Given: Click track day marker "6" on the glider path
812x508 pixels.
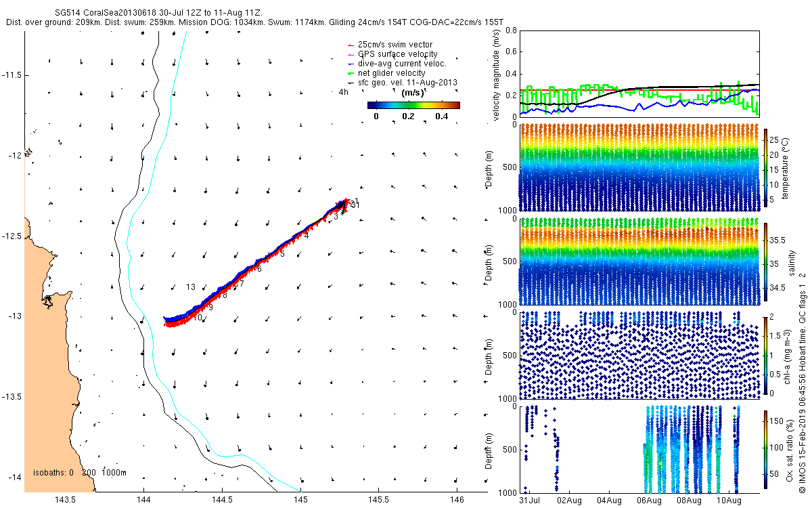Looking at the screenshot, I should click(x=259, y=269).
